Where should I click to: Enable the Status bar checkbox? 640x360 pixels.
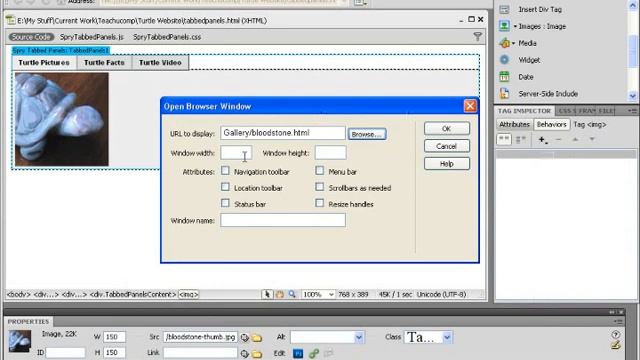pyautogui.click(x=225, y=203)
